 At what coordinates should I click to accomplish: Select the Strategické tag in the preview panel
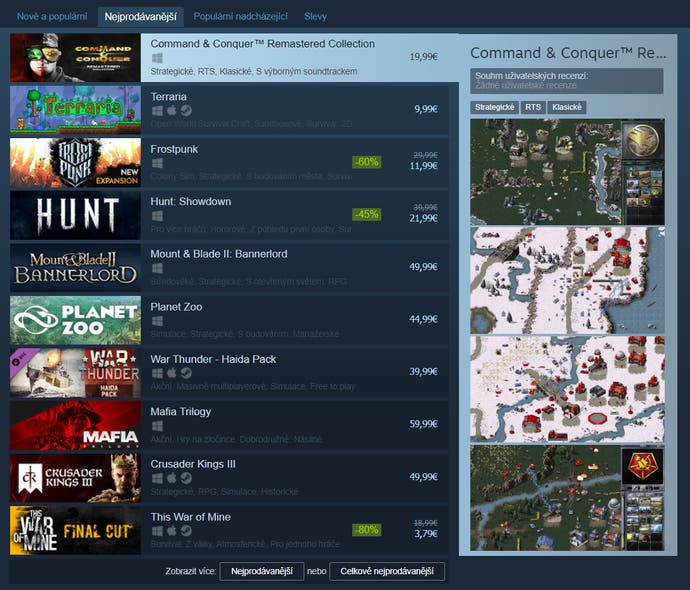tap(494, 107)
